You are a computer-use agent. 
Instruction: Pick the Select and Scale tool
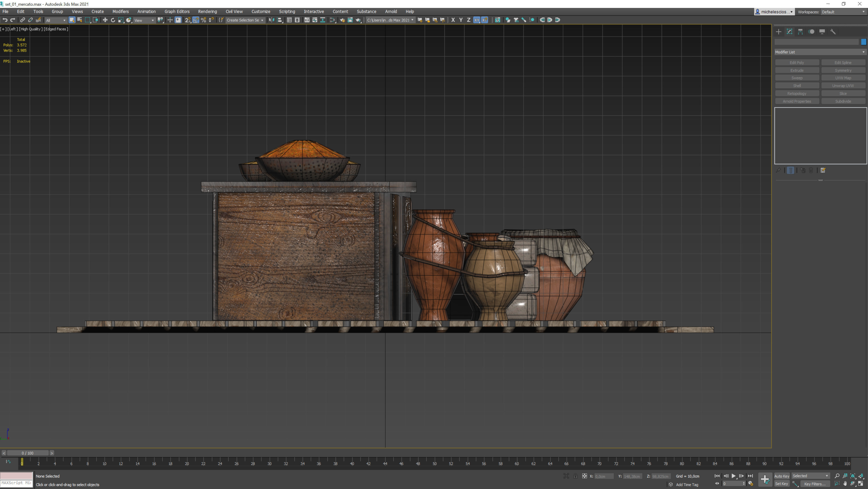click(x=121, y=20)
